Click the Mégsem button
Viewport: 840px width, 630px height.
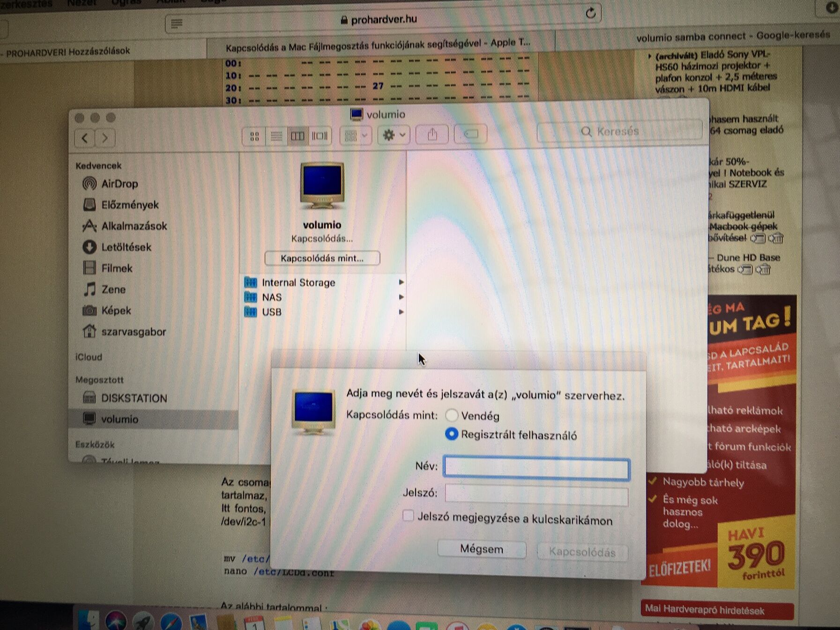tap(482, 549)
